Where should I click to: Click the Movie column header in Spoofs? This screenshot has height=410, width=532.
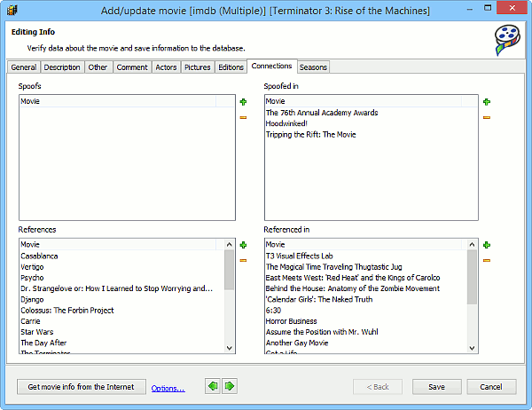point(118,101)
